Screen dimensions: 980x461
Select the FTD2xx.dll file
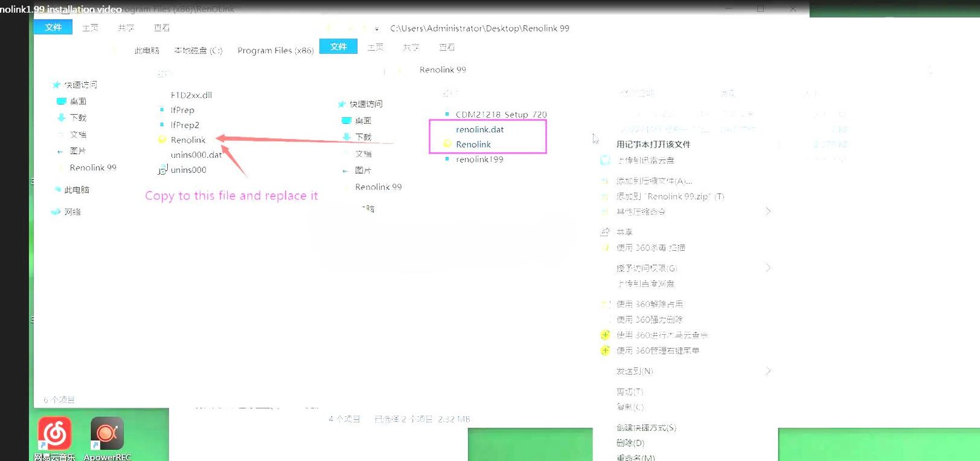point(191,95)
